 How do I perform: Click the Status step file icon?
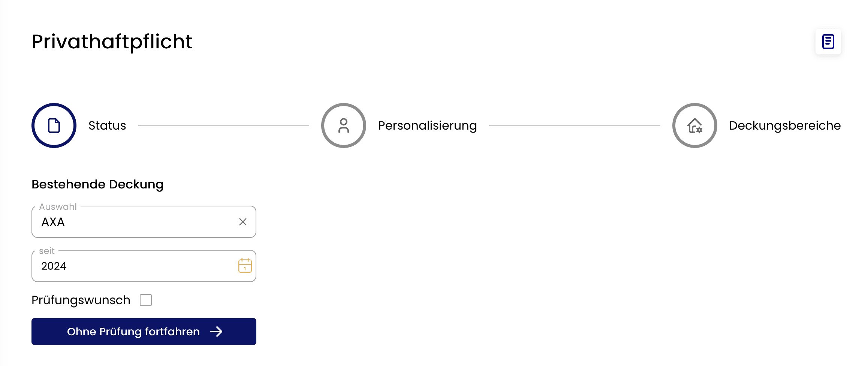click(x=54, y=125)
